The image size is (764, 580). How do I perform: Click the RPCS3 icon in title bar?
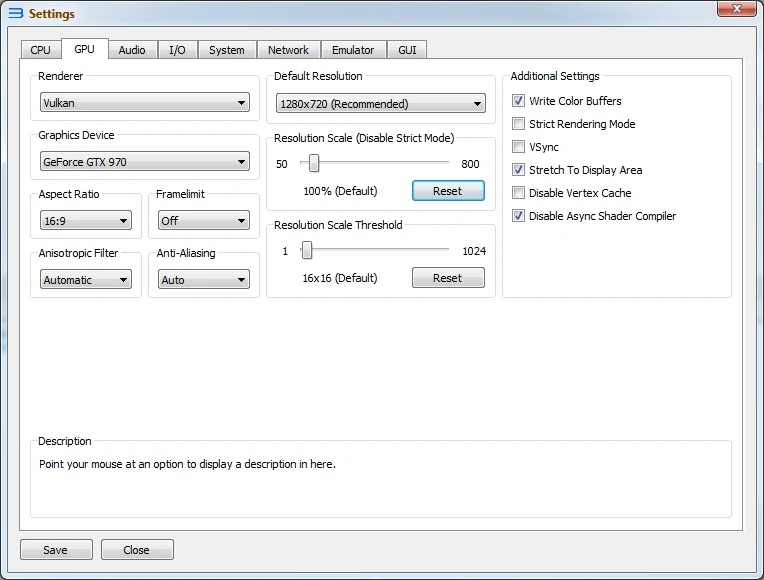pyautogui.click(x=16, y=13)
